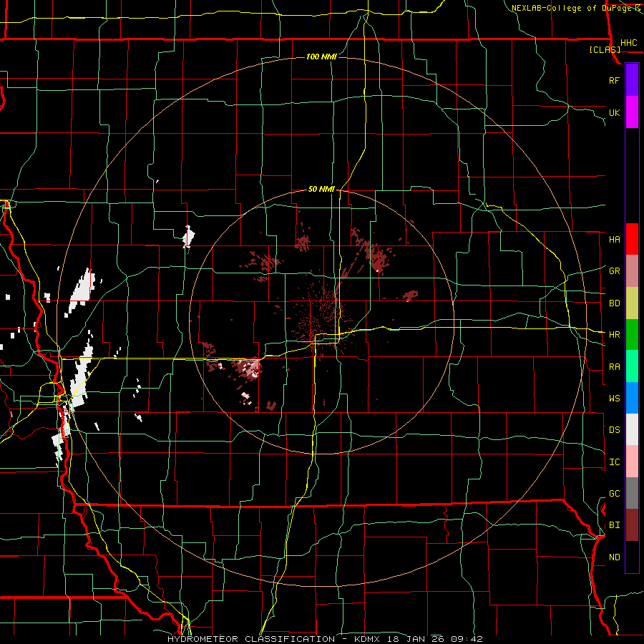
Task: Click the "HR" legend label
Action: (x=614, y=335)
